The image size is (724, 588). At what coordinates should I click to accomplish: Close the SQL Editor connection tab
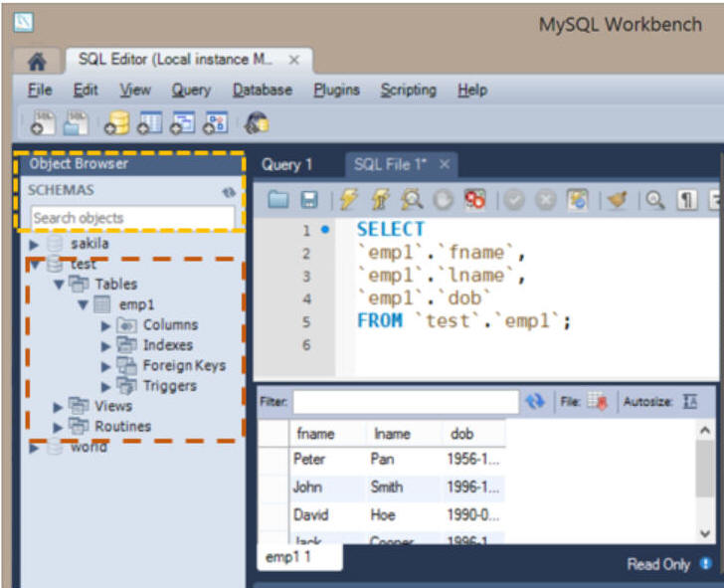pyautogui.click(x=294, y=60)
